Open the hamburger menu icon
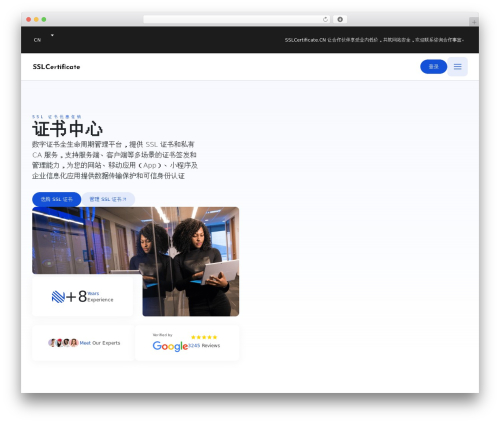This screenshot has height=423, width=500. (x=457, y=67)
